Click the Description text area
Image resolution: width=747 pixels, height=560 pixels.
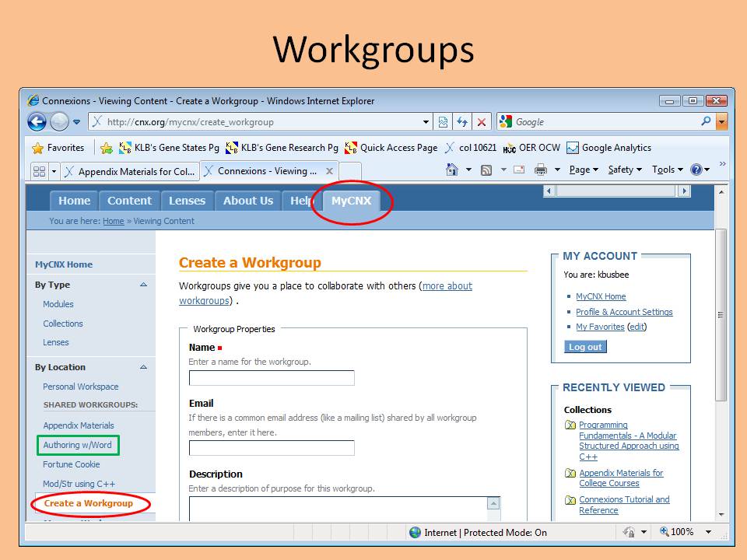tap(338, 509)
